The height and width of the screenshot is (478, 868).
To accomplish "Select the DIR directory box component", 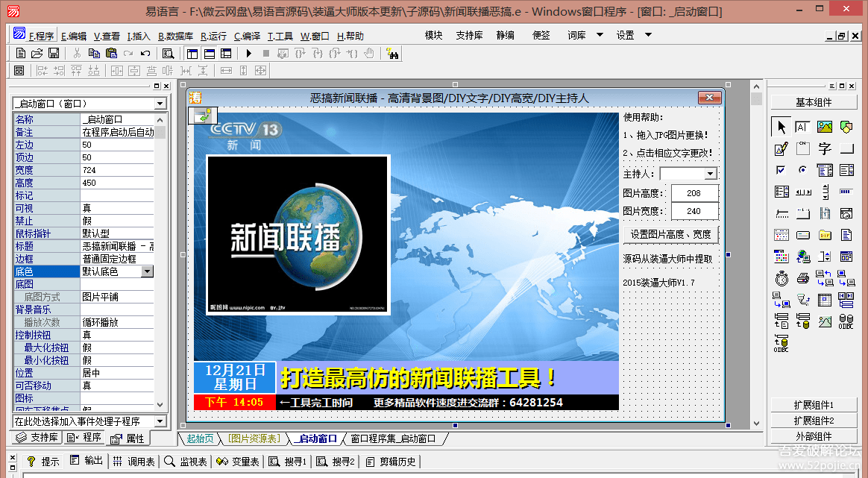I will (824, 235).
